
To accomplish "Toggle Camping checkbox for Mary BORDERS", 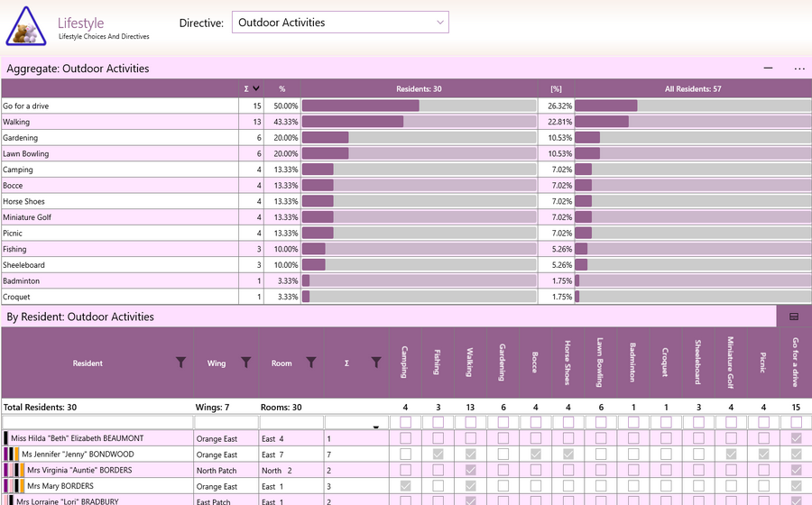I will [x=405, y=486].
